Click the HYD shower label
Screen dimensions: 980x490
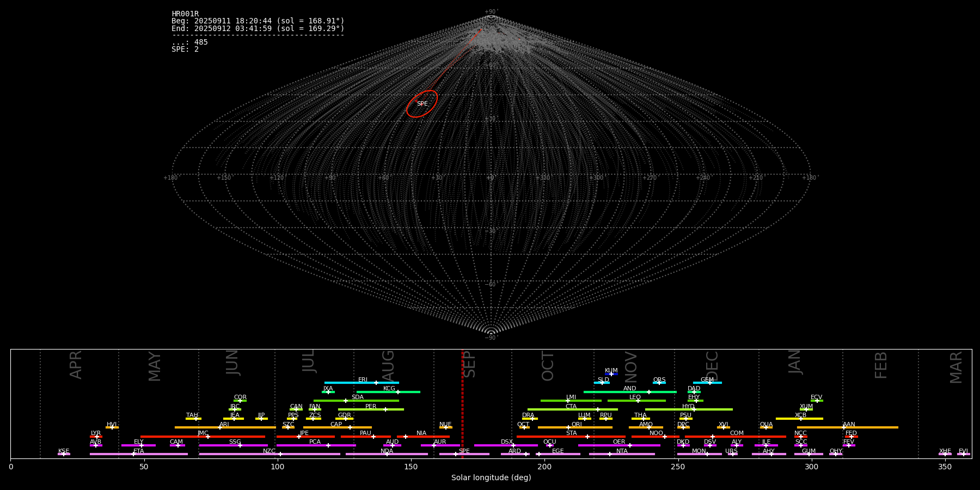[x=688, y=407]
